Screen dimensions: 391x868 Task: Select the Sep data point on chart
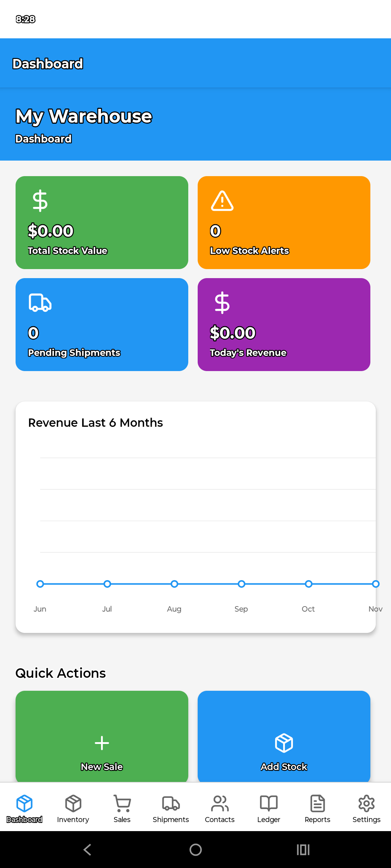coord(241,584)
